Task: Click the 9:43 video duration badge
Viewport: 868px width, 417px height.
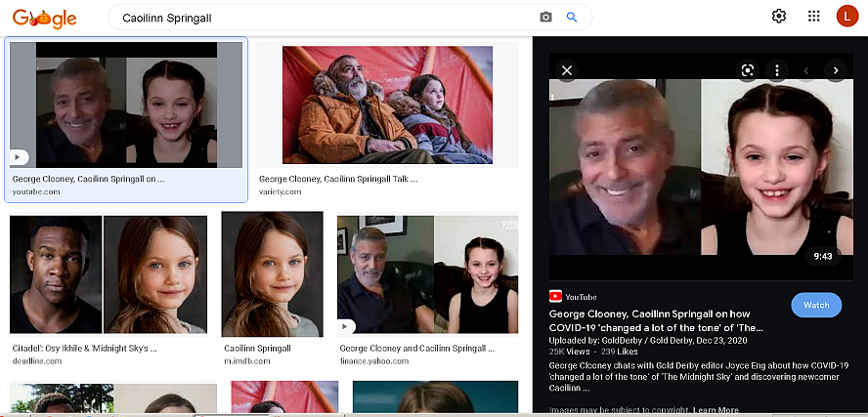Action: pyautogui.click(x=823, y=256)
